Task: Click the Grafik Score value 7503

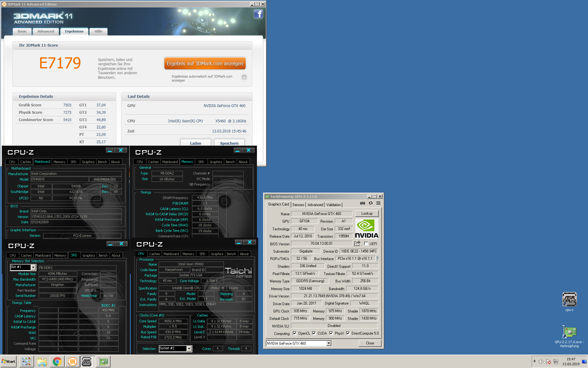Action: (67, 105)
